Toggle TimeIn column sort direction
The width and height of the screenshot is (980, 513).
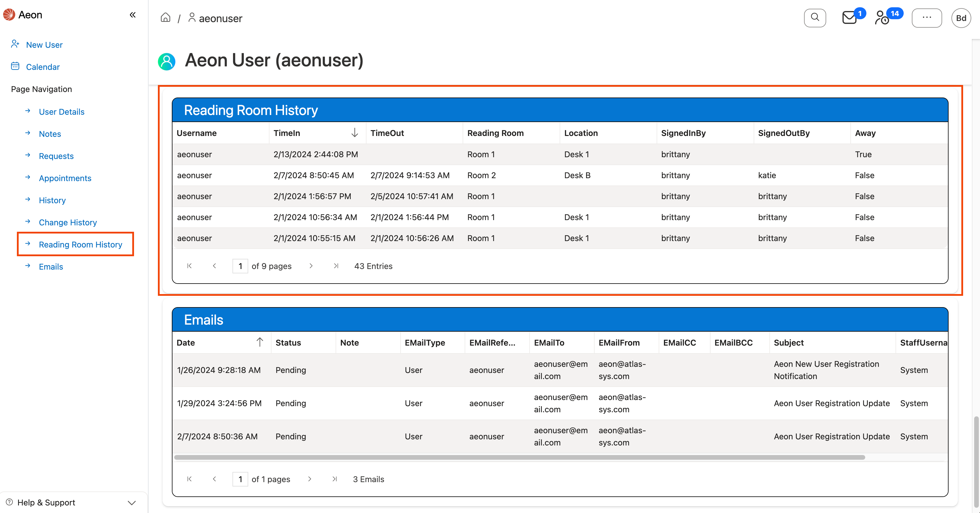(355, 133)
